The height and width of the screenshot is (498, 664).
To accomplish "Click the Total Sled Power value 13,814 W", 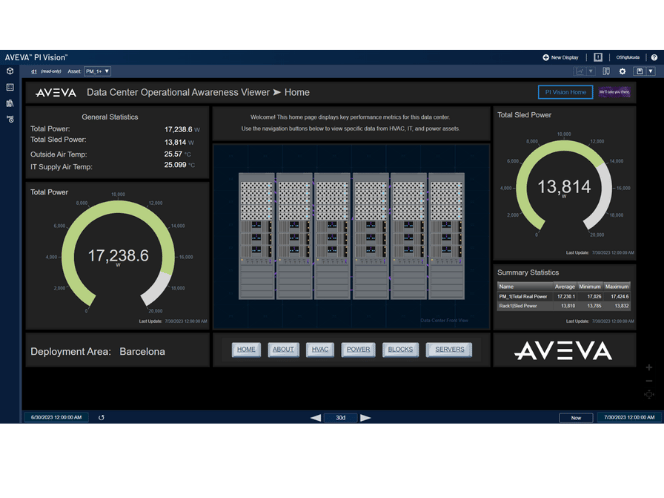I will click(x=179, y=142).
